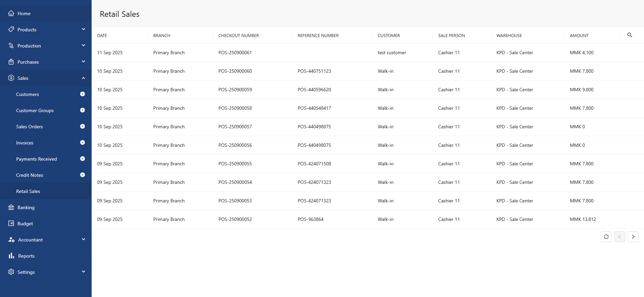Open sale POS-250900061 row

(235, 53)
